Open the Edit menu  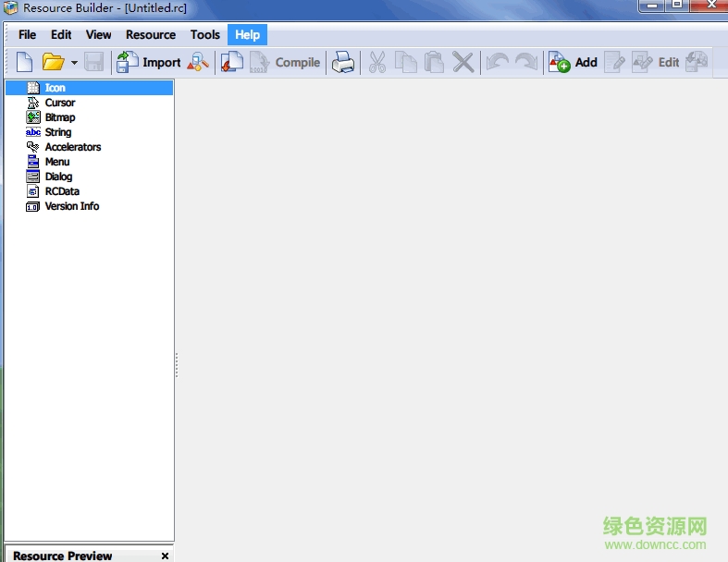tap(61, 35)
